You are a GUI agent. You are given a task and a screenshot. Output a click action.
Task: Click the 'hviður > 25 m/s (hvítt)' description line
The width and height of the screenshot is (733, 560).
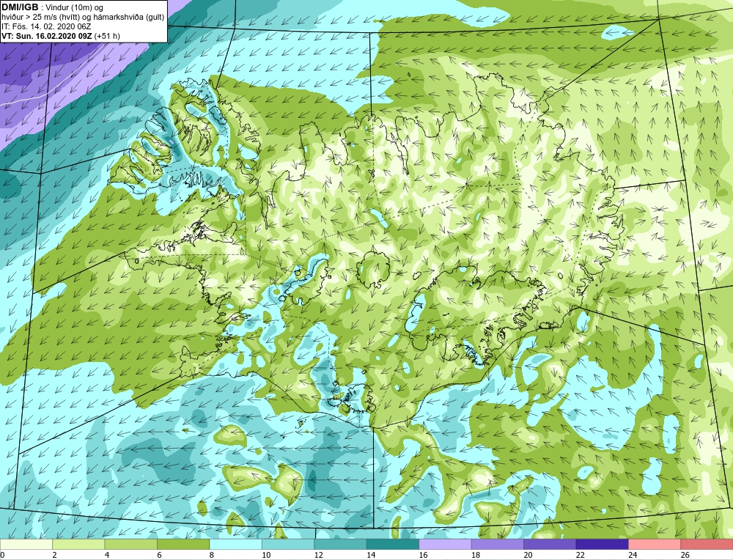(83, 17)
